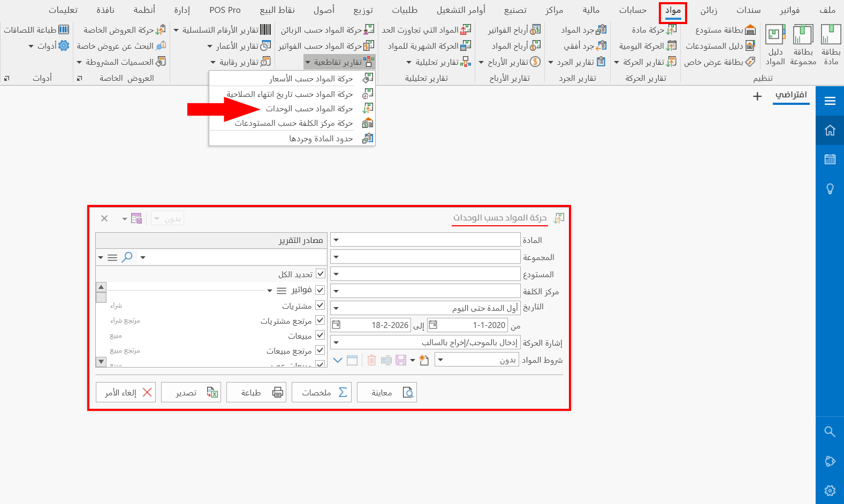Go to the home icon in the sidebar
This screenshot has height=504, width=844.
[x=830, y=130]
